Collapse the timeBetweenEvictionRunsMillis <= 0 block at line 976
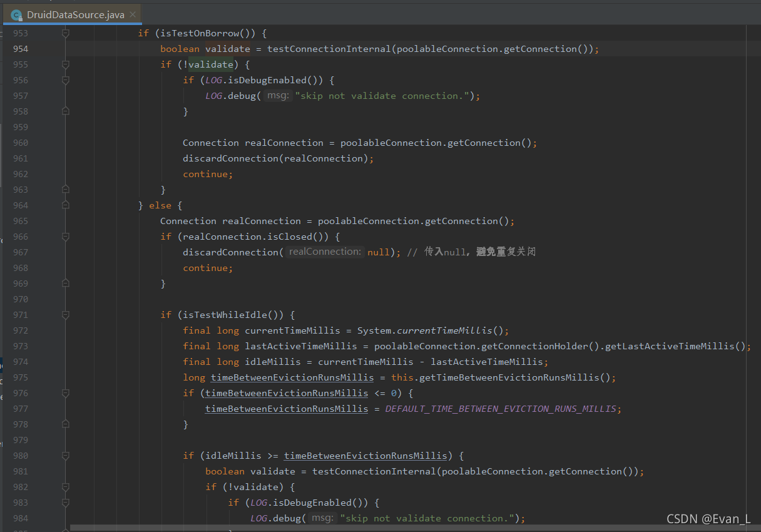761x532 pixels. [66, 393]
